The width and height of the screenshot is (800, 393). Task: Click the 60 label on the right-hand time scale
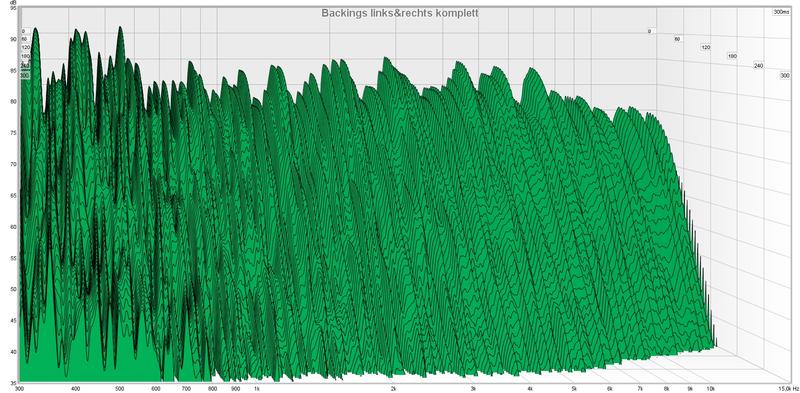pos(677,39)
